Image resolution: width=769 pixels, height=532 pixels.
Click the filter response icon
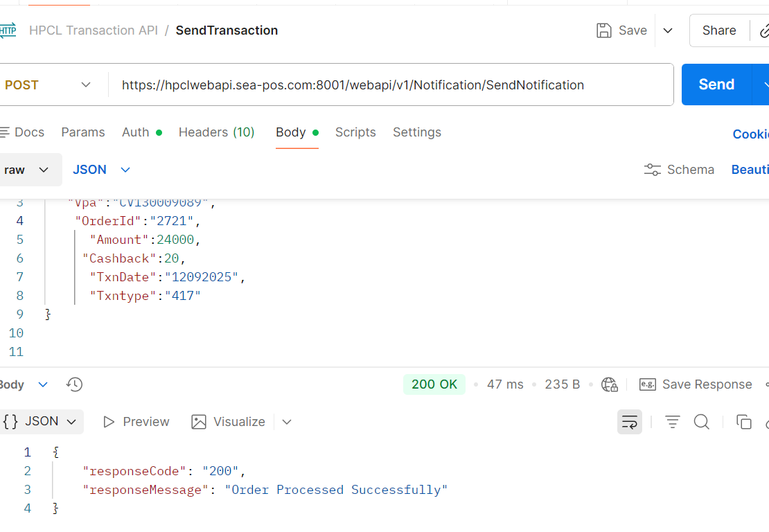point(673,422)
